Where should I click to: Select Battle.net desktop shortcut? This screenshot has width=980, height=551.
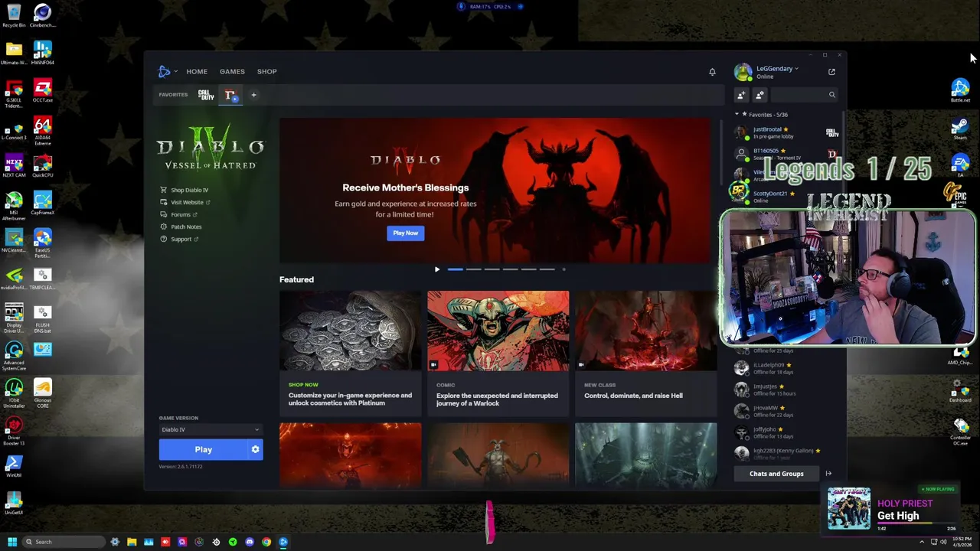coord(960,91)
